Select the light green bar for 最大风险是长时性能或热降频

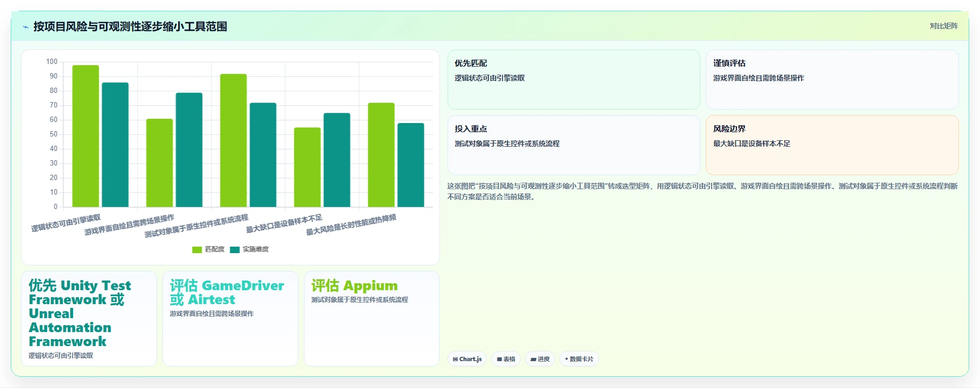381,155
